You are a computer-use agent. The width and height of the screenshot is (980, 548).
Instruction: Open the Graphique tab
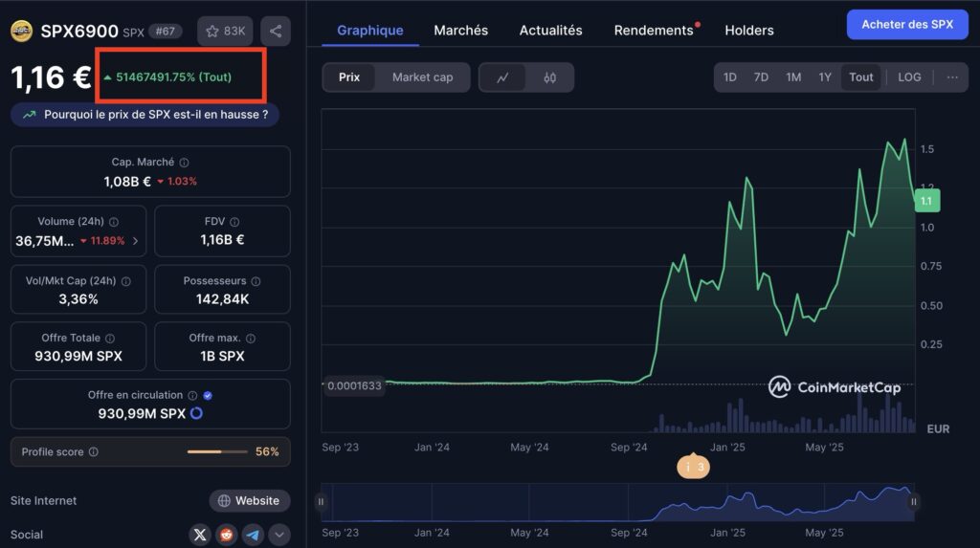[x=370, y=30]
